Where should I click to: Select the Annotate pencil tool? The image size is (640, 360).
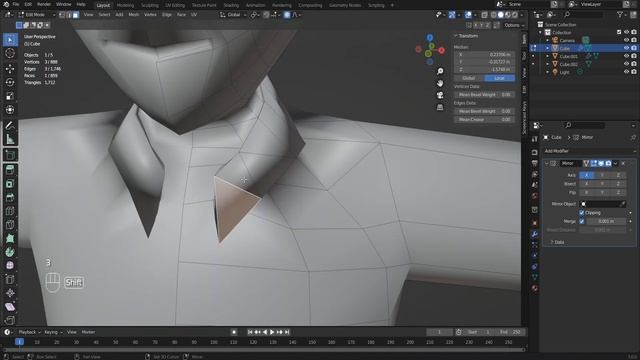[10, 125]
